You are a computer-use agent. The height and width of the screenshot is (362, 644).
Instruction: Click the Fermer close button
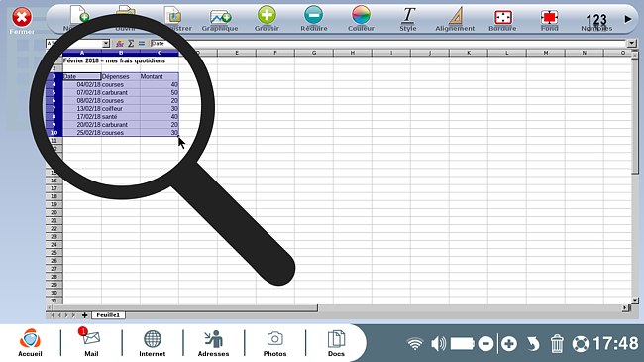22,17
